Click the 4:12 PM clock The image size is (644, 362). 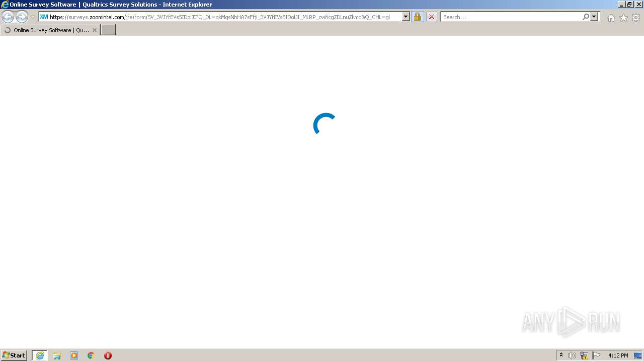(x=618, y=355)
